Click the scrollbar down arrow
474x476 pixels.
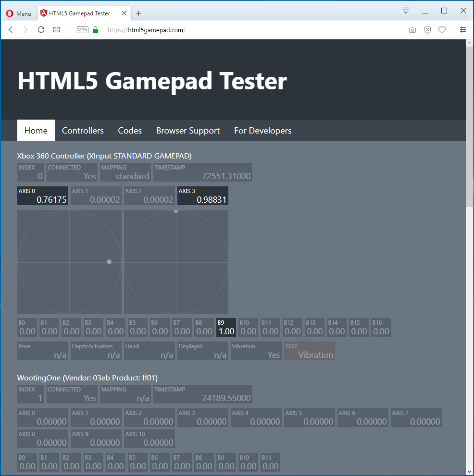[470, 472]
